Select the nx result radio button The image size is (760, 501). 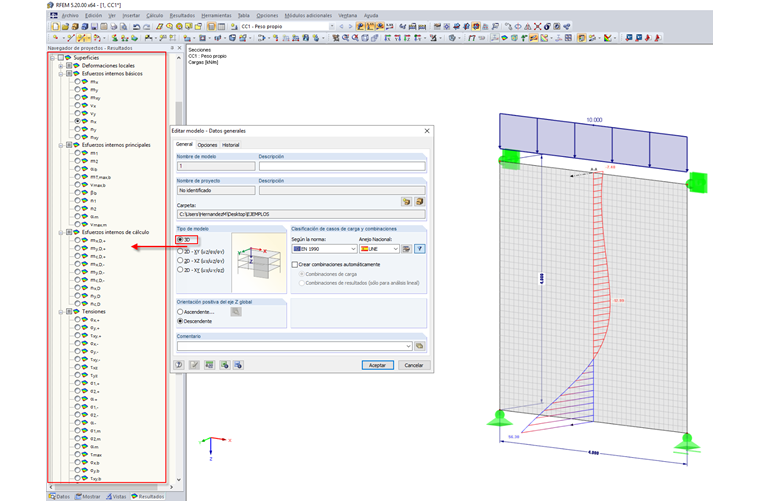pos(78,121)
